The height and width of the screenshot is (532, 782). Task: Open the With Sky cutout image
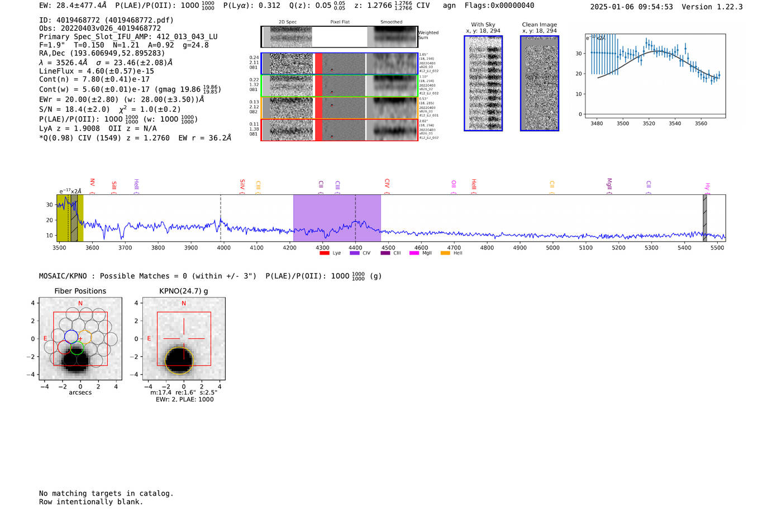pos(483,83)
